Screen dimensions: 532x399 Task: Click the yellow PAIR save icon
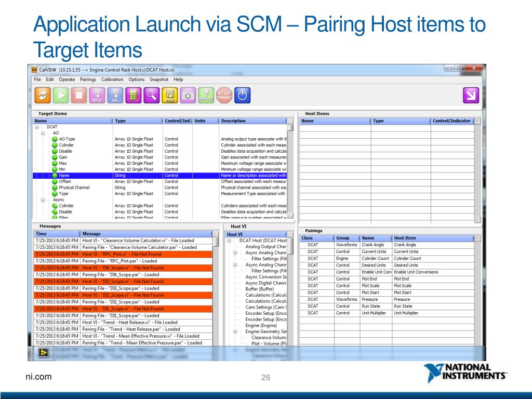(x=170, y=96)
